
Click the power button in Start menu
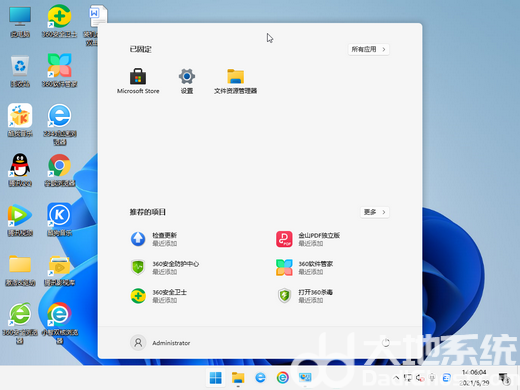coord(386,343)
